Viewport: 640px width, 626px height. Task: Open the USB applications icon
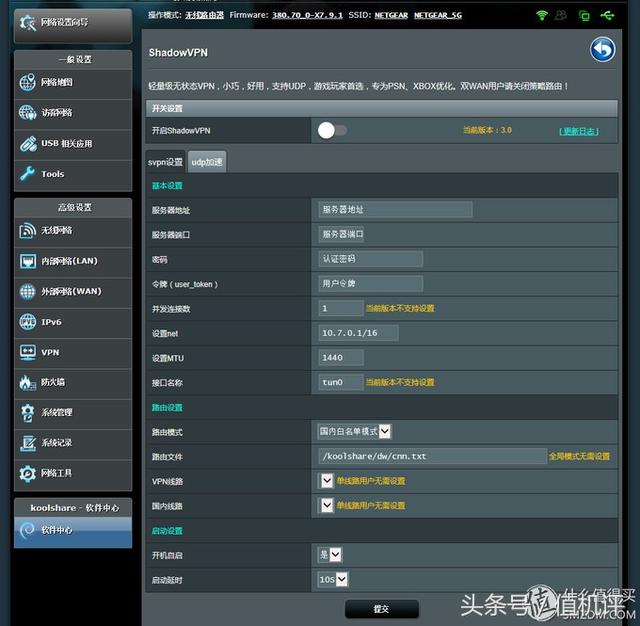point(28,144)
